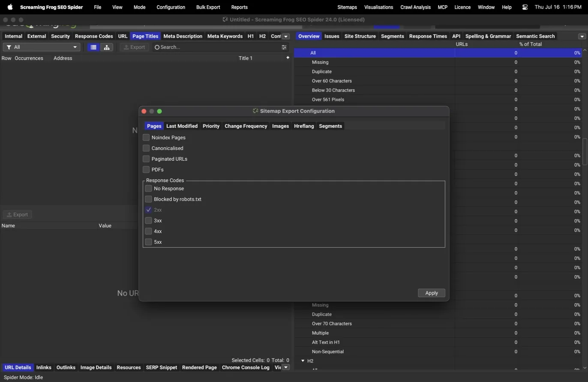Open the Configuration menu
This screenshot has width=588, height=382.
coord(171,7)
